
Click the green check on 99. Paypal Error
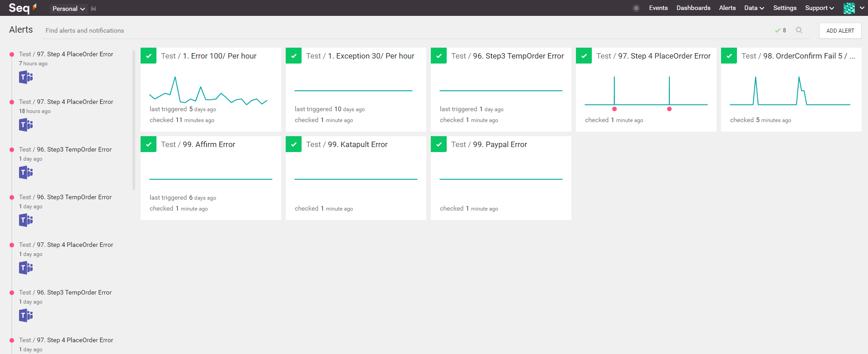[x=439, y=144]
